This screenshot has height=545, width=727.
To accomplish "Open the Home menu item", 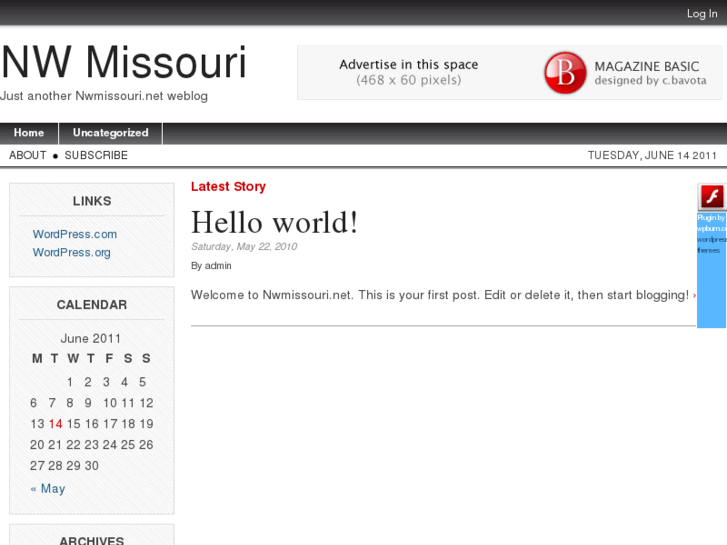I will (29, 133).
